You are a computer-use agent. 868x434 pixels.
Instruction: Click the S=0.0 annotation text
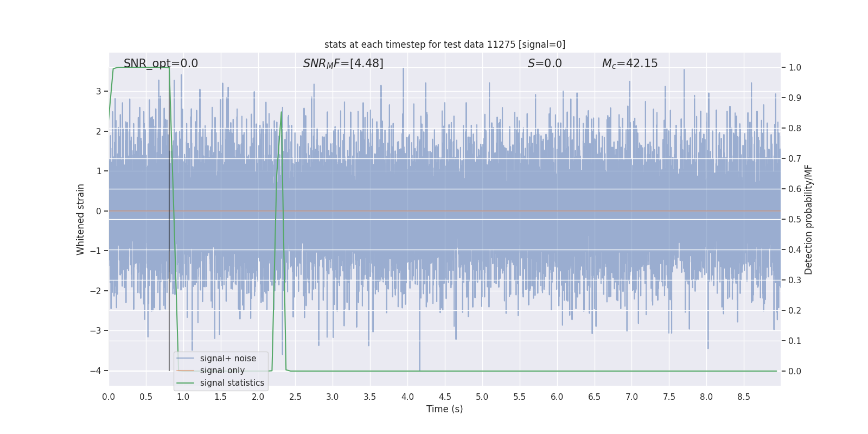click(545, 63)
